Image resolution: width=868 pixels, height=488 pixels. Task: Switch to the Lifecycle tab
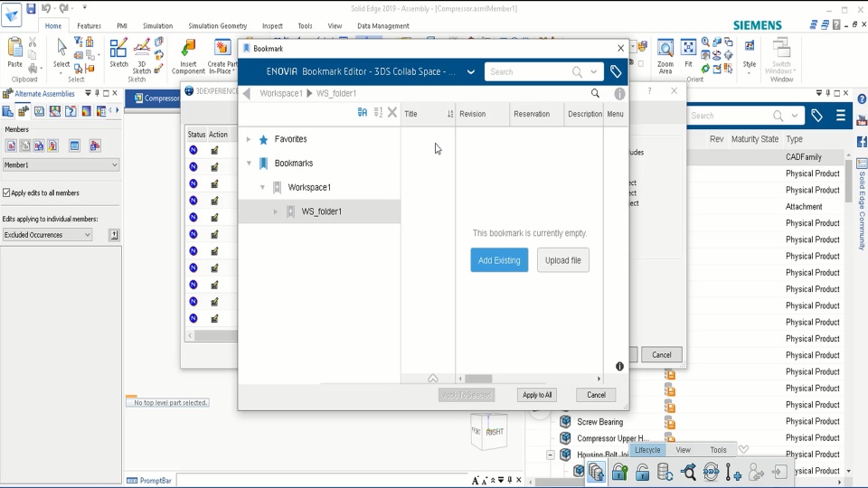647,450
